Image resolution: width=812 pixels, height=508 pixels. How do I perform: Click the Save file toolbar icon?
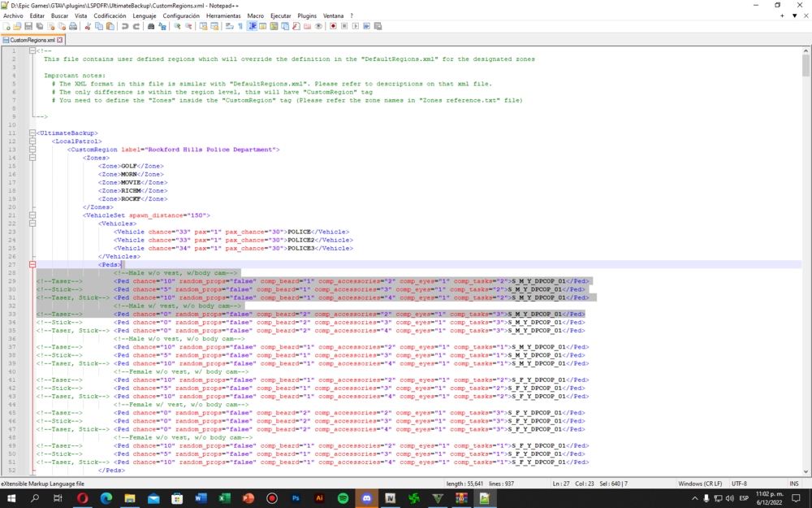pos(28,26)
